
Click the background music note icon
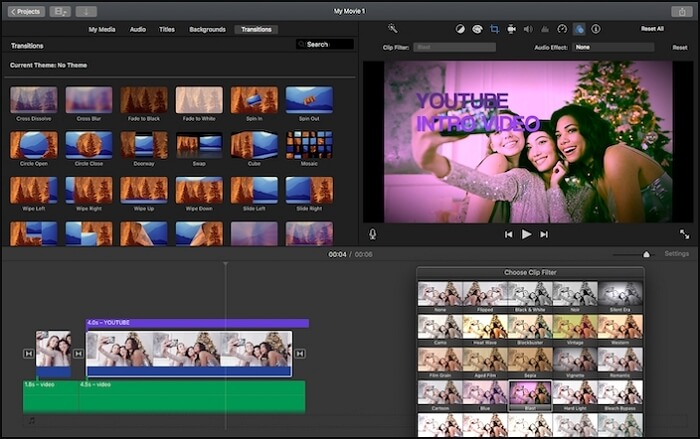tap(32, 420)
